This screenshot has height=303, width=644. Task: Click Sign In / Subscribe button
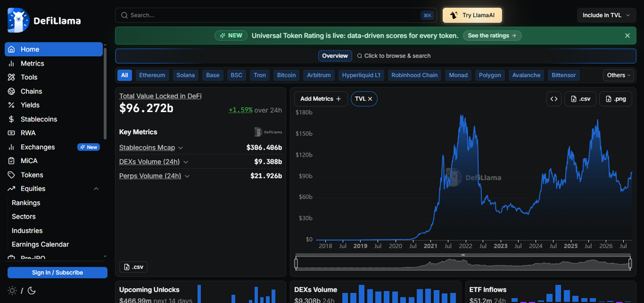pos(57,273)
